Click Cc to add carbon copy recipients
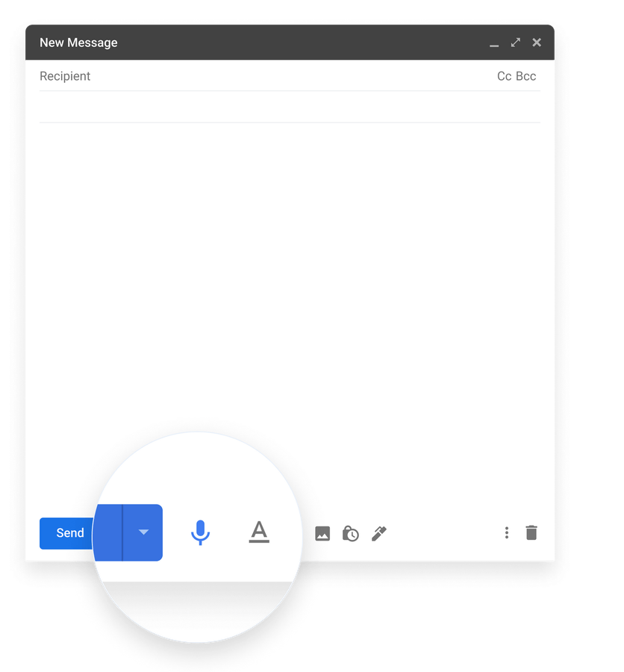The width and height of the screenshot is (624, 672). 502,75
